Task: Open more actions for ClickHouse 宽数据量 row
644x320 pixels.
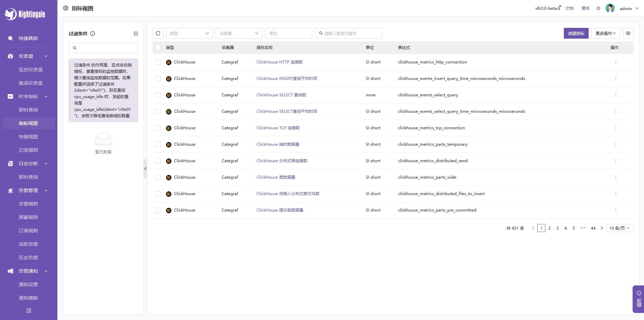Action: tap(616, 177)
